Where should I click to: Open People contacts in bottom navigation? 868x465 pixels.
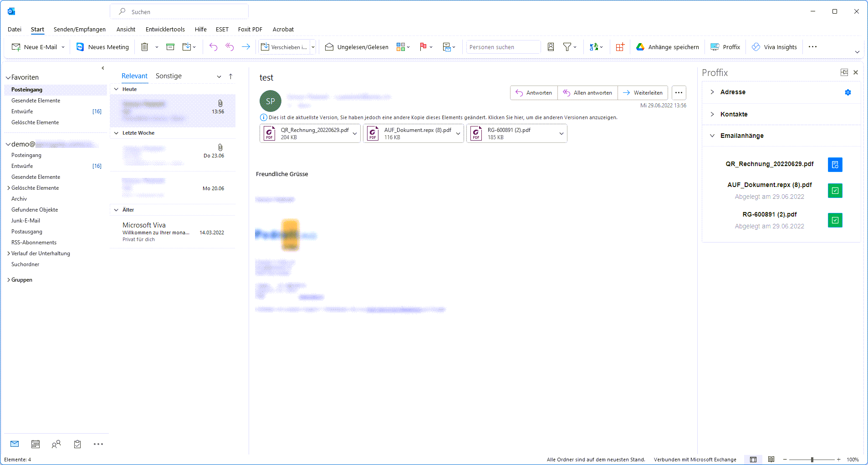pos(56,444)
